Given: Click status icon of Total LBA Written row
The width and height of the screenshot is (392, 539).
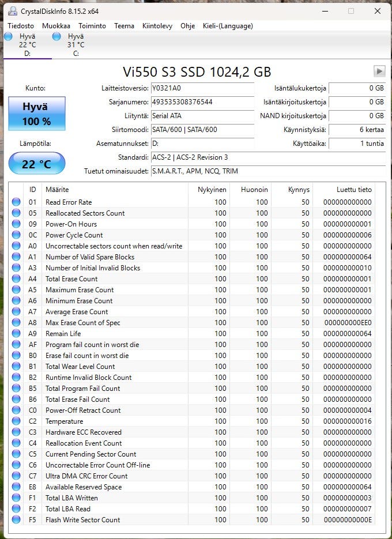Looking at the screenshot, I should tap(16, 497).
